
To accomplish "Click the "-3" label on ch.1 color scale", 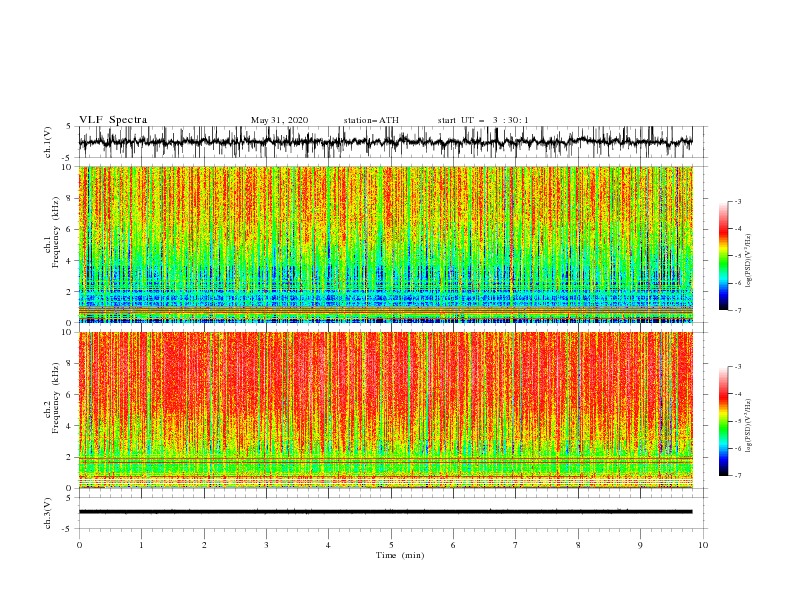I will tap(738, 201).
